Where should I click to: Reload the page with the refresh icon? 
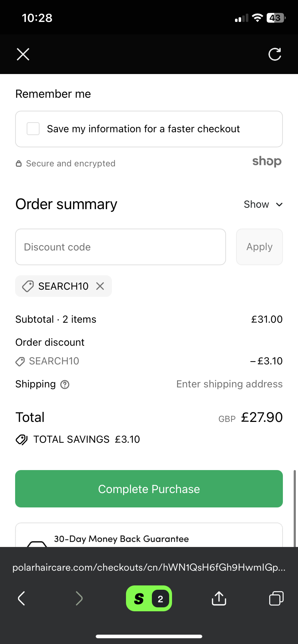click(x=275, y=54)
